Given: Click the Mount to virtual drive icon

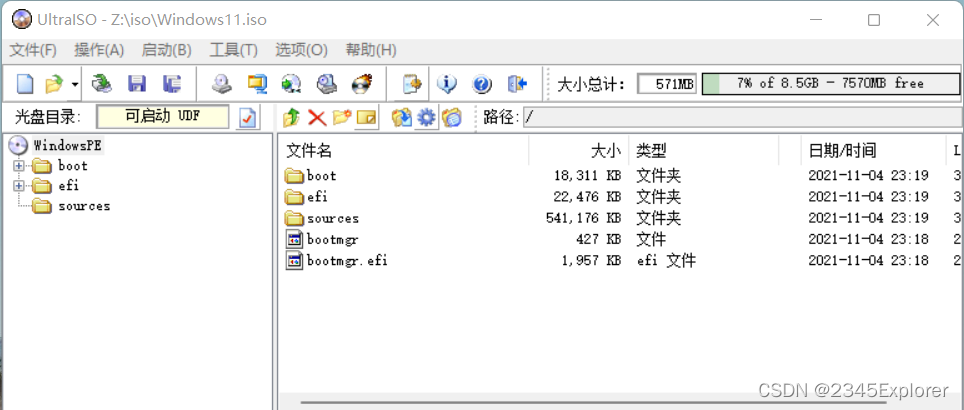Looking at the screenshot, I should tap(326, 84).
